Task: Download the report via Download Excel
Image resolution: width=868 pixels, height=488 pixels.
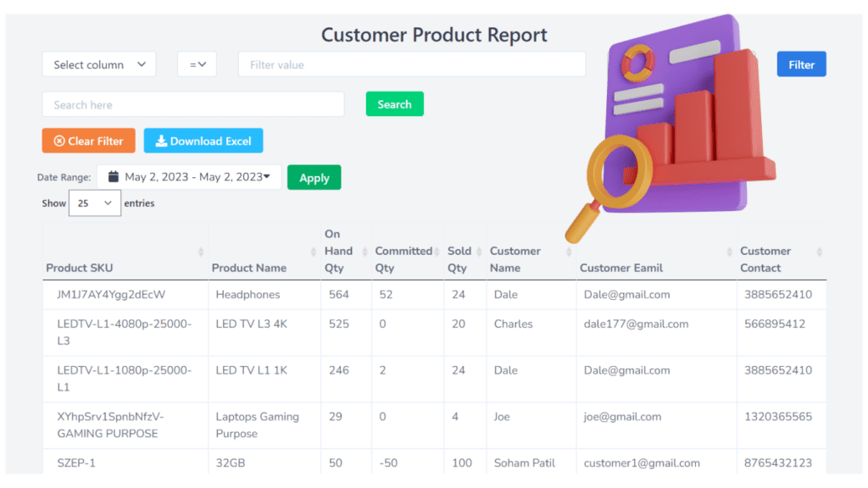Action: tap(203, 141)
